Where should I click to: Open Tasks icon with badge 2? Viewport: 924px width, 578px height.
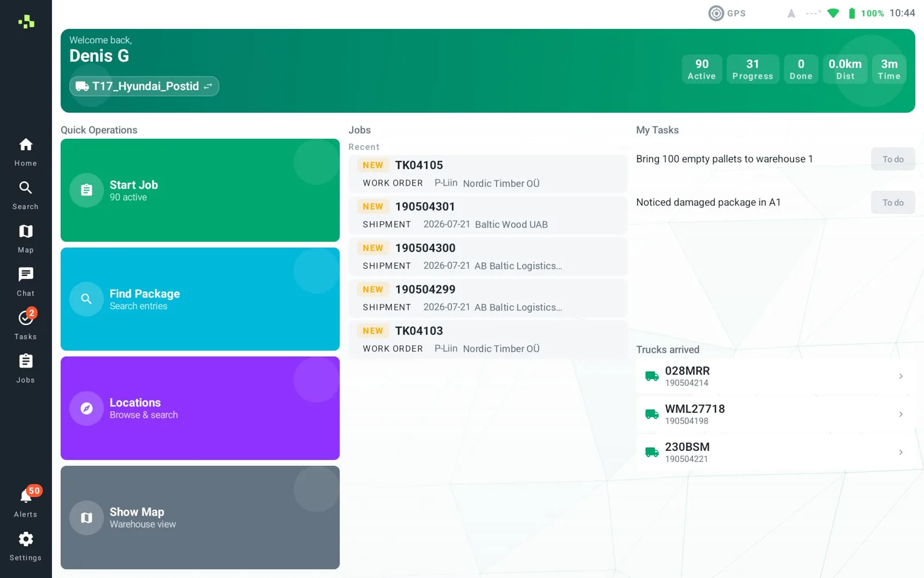(x=26, y=324)
